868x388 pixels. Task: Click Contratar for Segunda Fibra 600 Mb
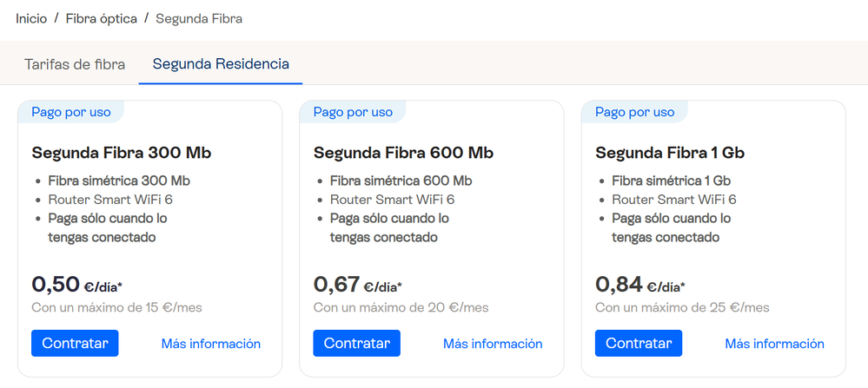[356, 344]
